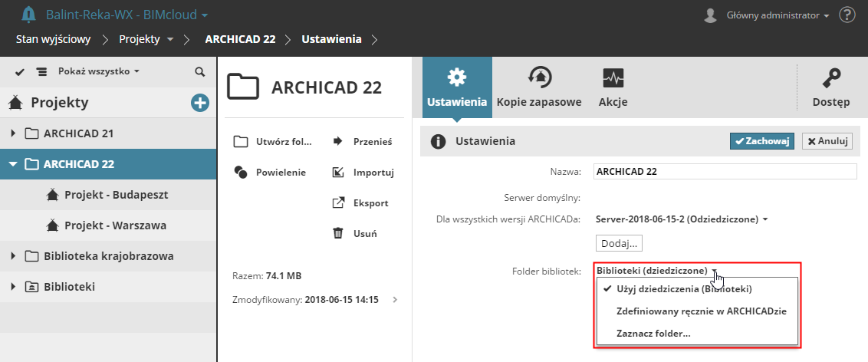
Task: Switch to the Akcje tab
Action: [x=613, y=87]
